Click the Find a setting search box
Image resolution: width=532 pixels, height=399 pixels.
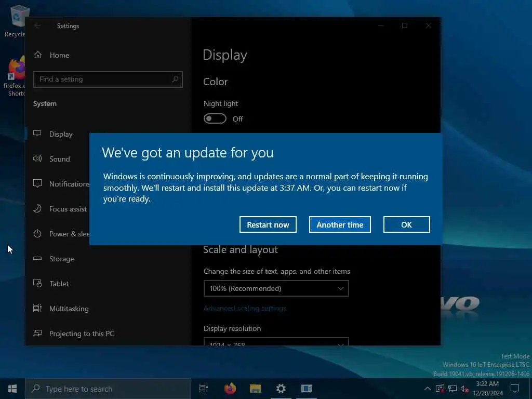click(x=108, y=79)
